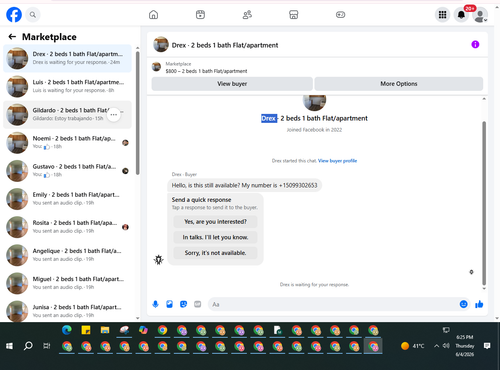
Task: Send quick reply 'Sorry, it's not available.'
Action: click(x=215, y=253)
